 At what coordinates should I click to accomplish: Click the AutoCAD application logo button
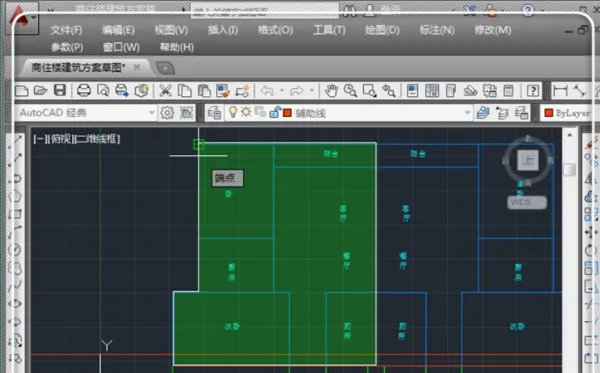click(x=22, y=18)
